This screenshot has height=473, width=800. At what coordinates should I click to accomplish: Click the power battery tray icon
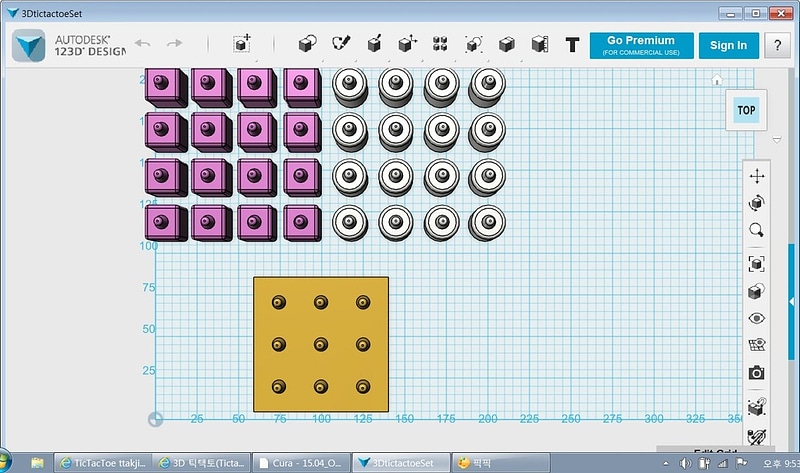coord(705,463)
